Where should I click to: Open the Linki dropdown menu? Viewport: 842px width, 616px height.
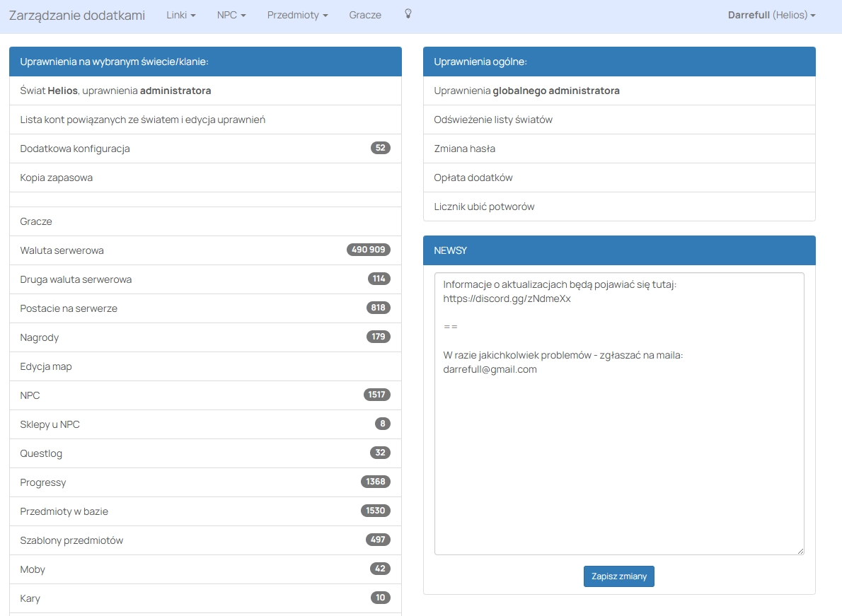180,15
